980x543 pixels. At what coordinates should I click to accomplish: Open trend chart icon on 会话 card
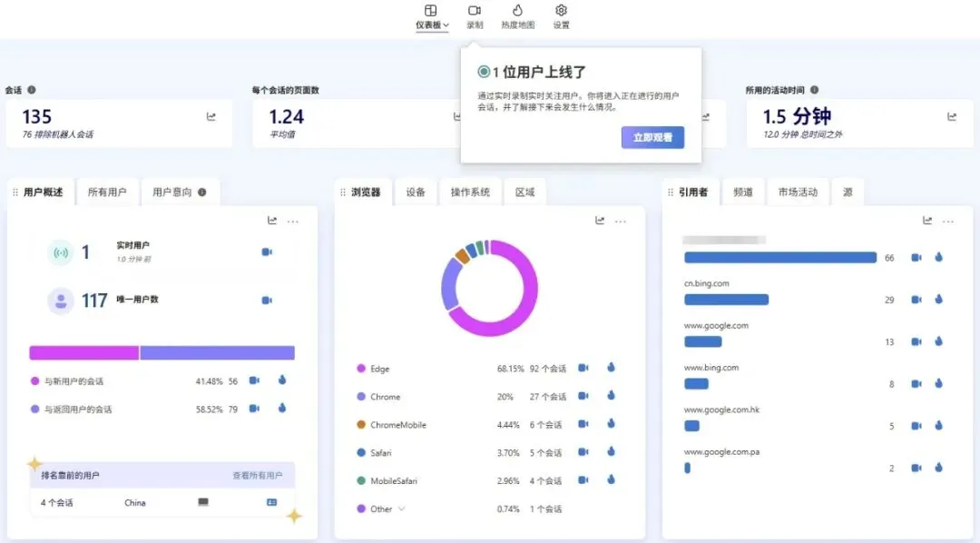(211, 116)
